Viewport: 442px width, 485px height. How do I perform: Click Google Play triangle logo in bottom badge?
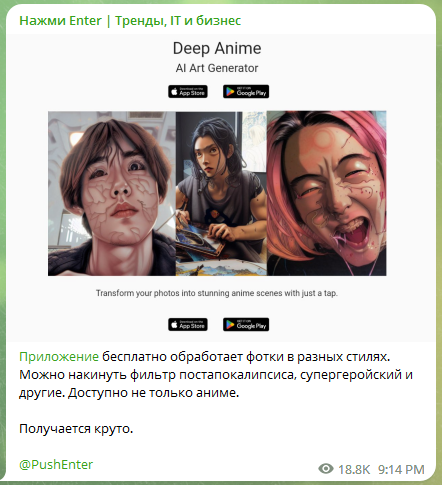[x=230, y=324]
